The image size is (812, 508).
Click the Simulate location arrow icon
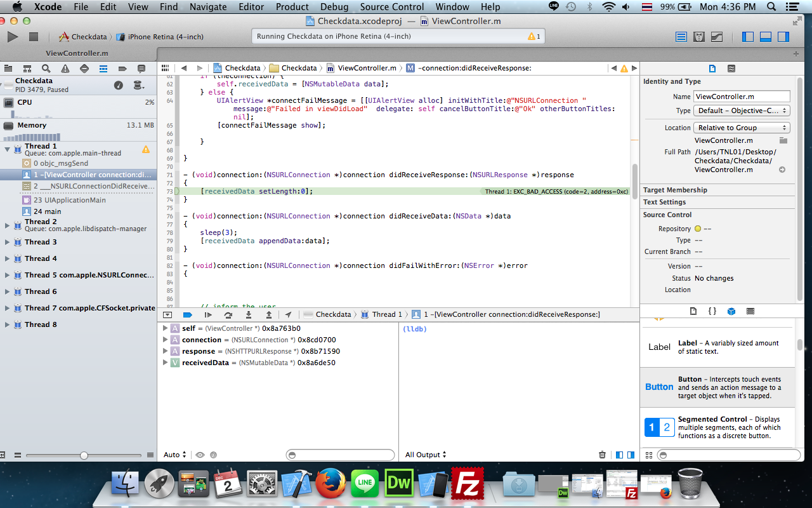point(288,314)
